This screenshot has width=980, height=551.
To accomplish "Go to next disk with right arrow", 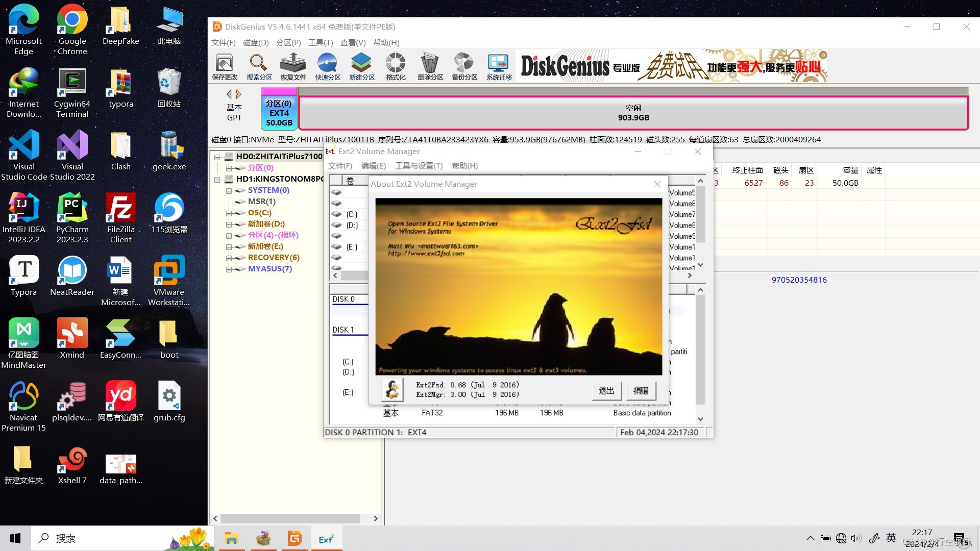I will [238, 94].
